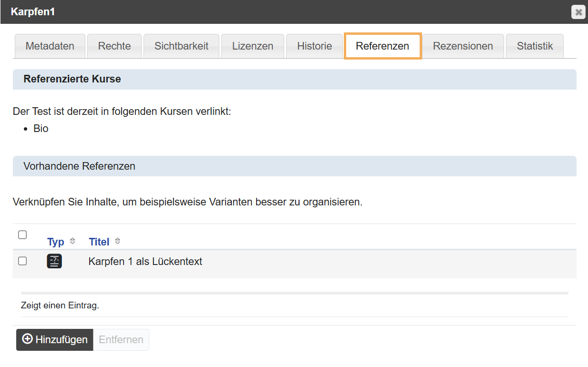Switch to the Statistik tab
This screenshot has height=367, width=588.
(x=535, y=46)
